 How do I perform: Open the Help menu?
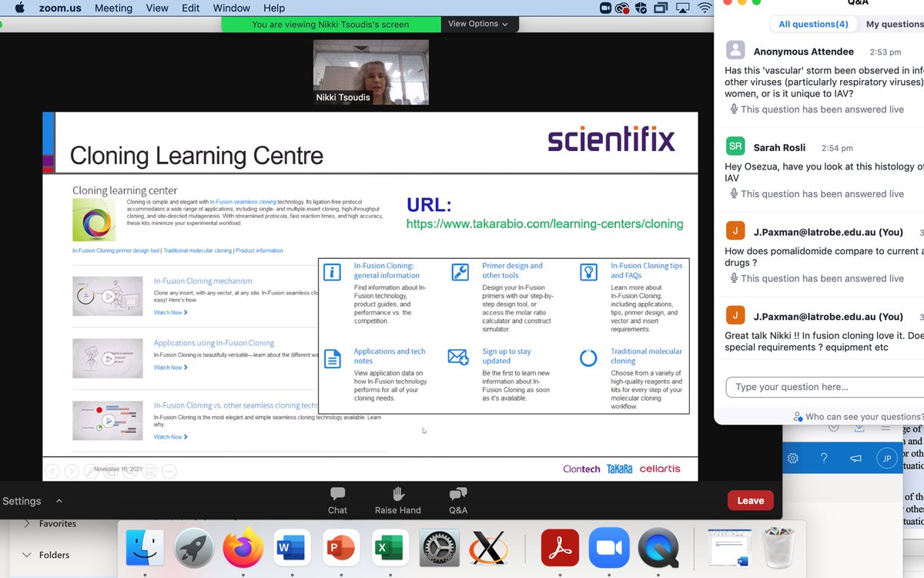click(273, 8)
